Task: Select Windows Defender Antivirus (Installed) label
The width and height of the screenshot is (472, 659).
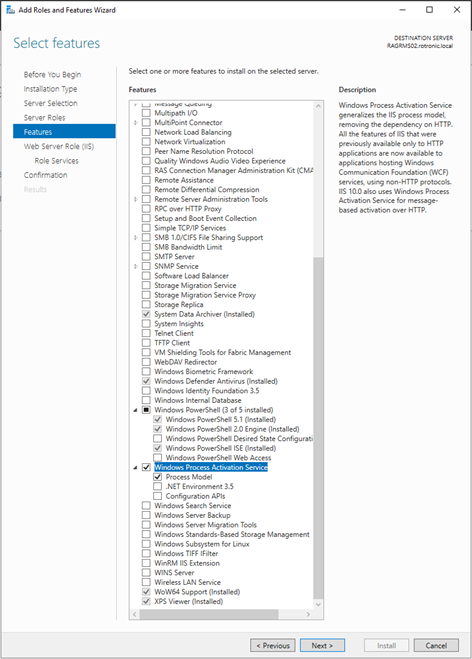Action: pyautogui.click(x=216, y=381)
